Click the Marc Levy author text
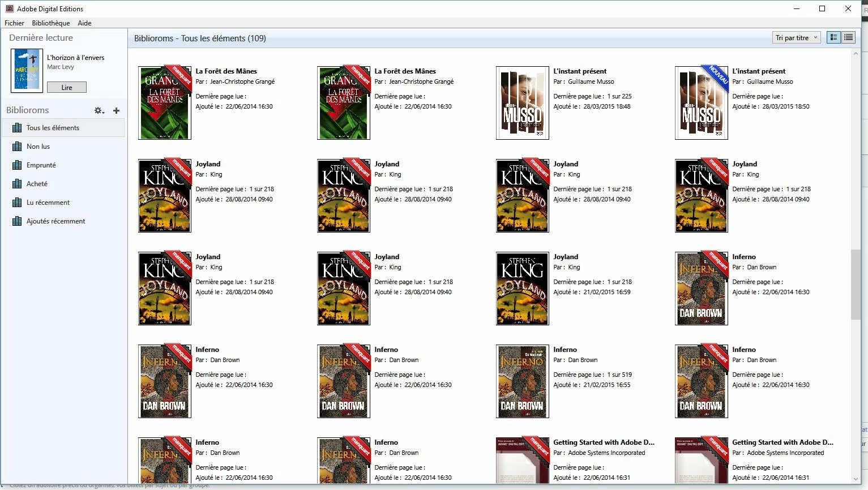Viewport: 868px width, 490px height. 61,67
